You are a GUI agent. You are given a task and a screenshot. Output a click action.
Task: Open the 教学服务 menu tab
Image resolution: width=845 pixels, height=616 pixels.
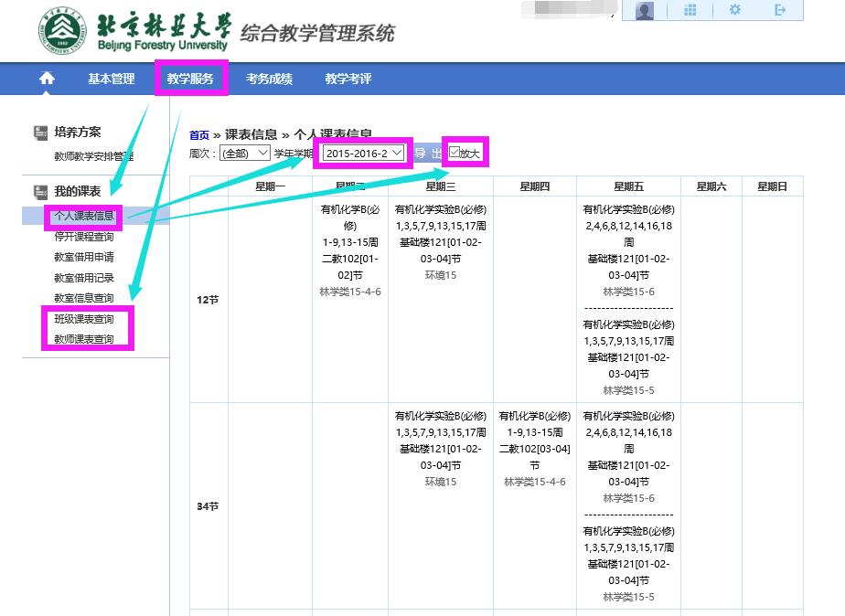click(190, 80)
